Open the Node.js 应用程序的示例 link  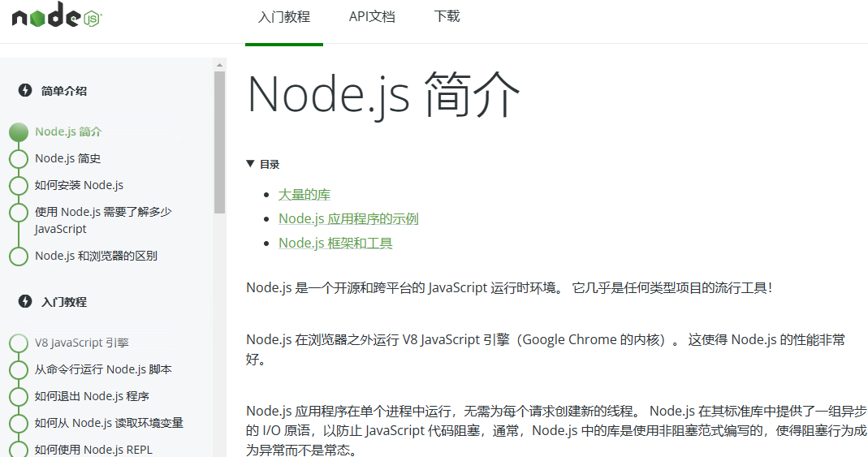[x=348, y=219]
